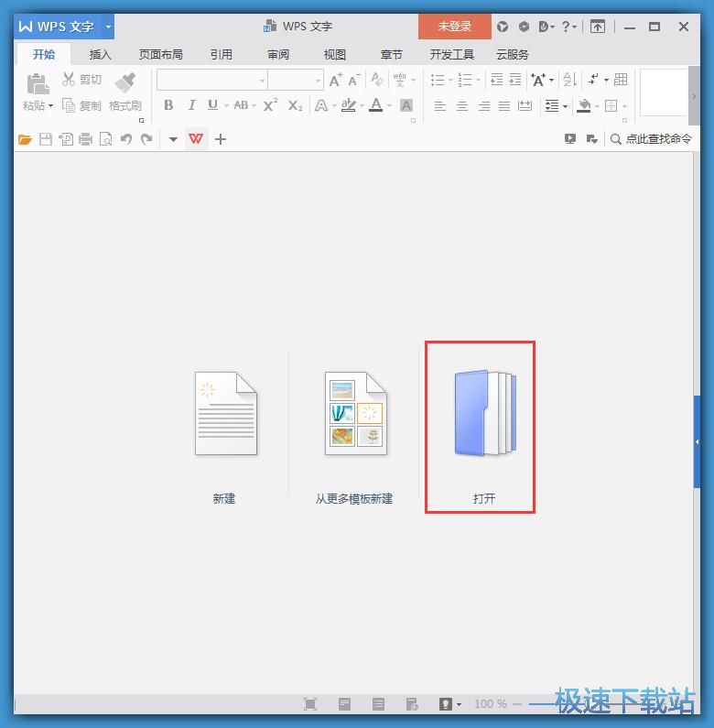Toggle character shading A icon

coord(406,105)
